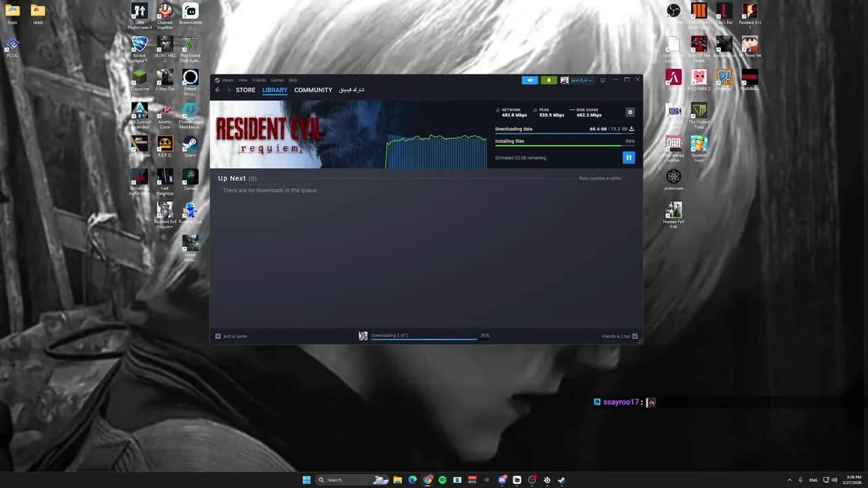Image resolution: width=868 pixels, height=488 pixels.
Task: Select The Outlast Trials desktop icon
Action: [699, 116]
